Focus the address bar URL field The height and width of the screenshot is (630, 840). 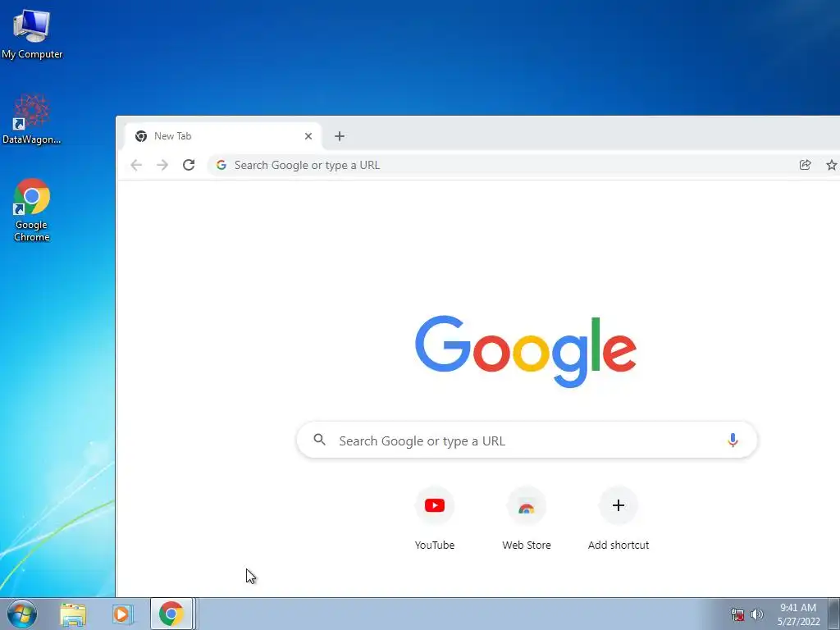coord(504,165)
